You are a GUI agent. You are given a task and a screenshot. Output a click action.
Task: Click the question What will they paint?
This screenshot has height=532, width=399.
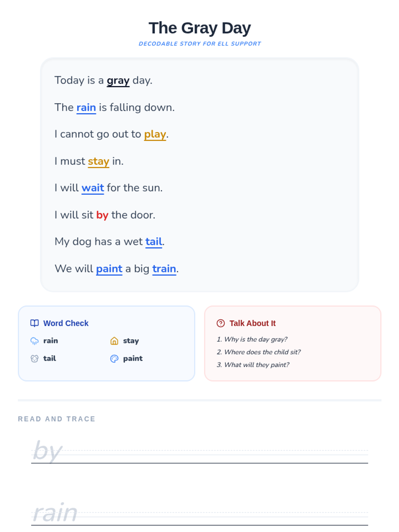click(x=253, y=365)
